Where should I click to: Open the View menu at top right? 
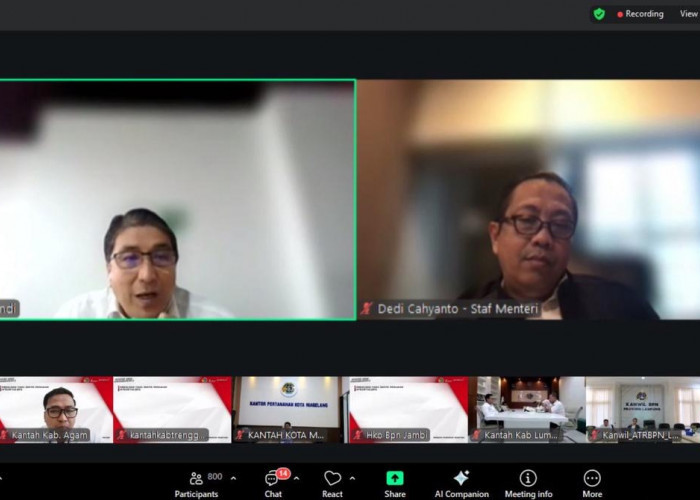[688, 14]
